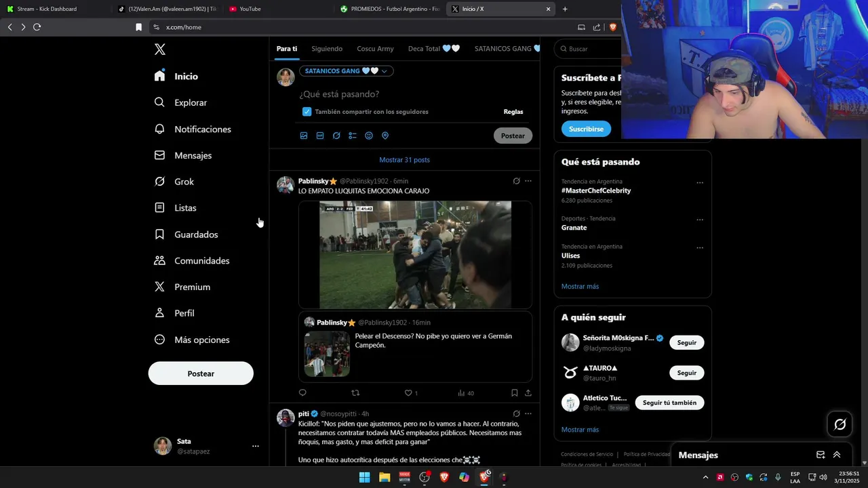Image resolution: width=868 pixels, height=488 pixels.
Task: Click the Perfil person icon
Action: click(x=159, y=313)
